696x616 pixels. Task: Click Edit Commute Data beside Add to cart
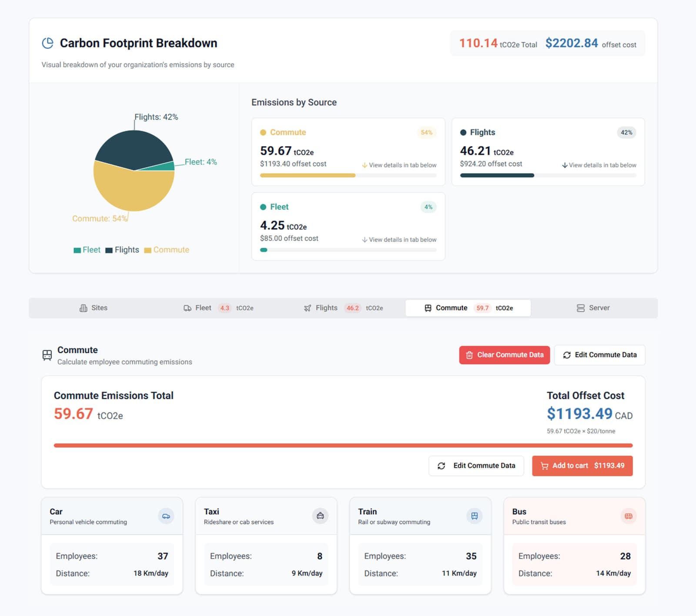476,466
